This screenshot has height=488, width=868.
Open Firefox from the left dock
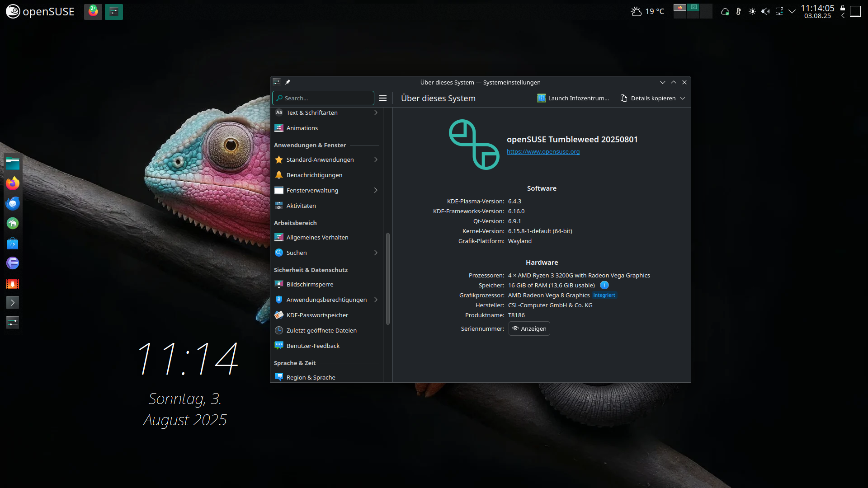point(13,183)
